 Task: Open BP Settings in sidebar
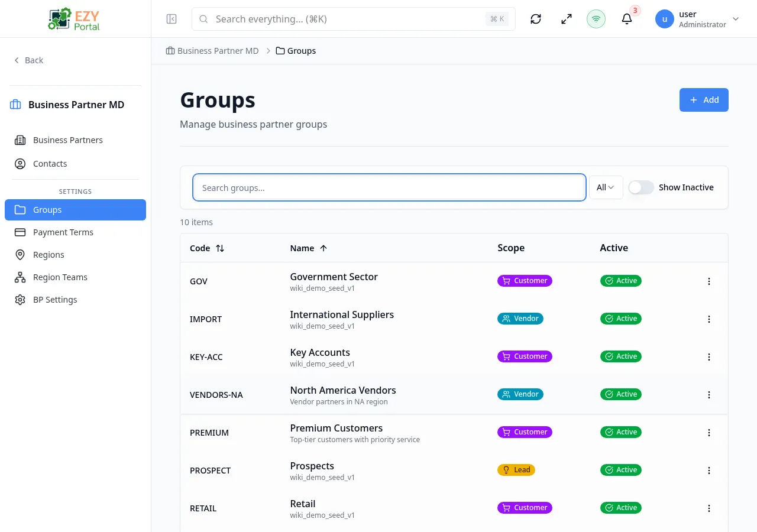click(75, 300)
